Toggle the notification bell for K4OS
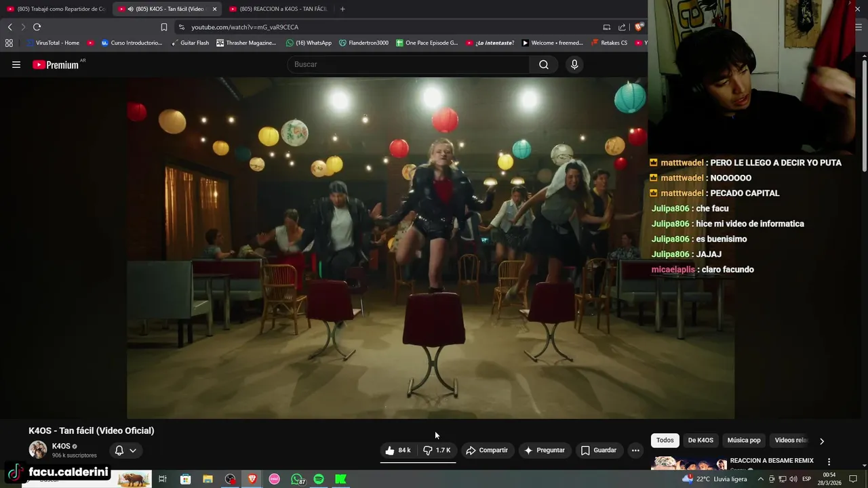Viewport: 868px width, 488px height. coord(119,450)
